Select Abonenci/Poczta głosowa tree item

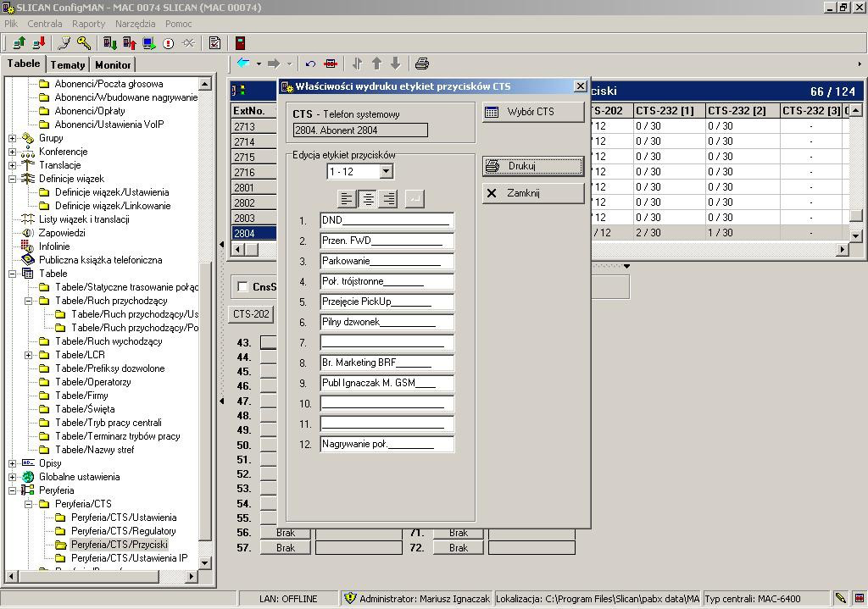[x=108, y=84]
